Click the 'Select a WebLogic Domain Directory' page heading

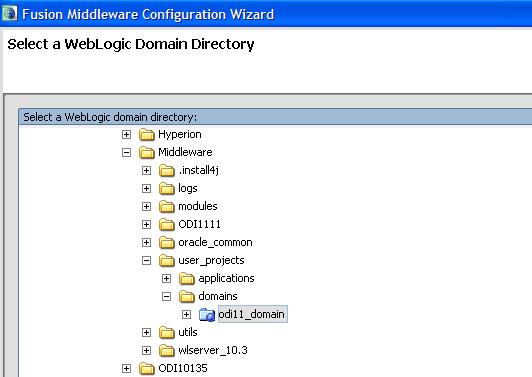131,44
